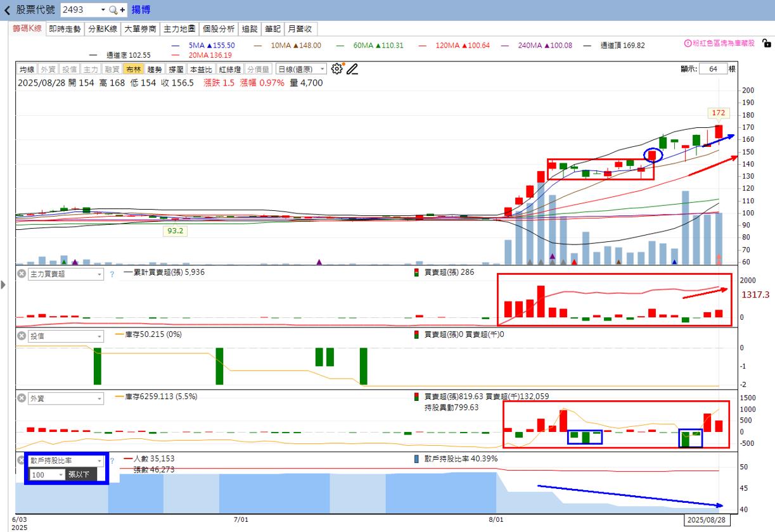The height and width of the screenshot is (532, 775).
Task: Open the 日線(還原) period dropdown
Action: click(301, 69)
